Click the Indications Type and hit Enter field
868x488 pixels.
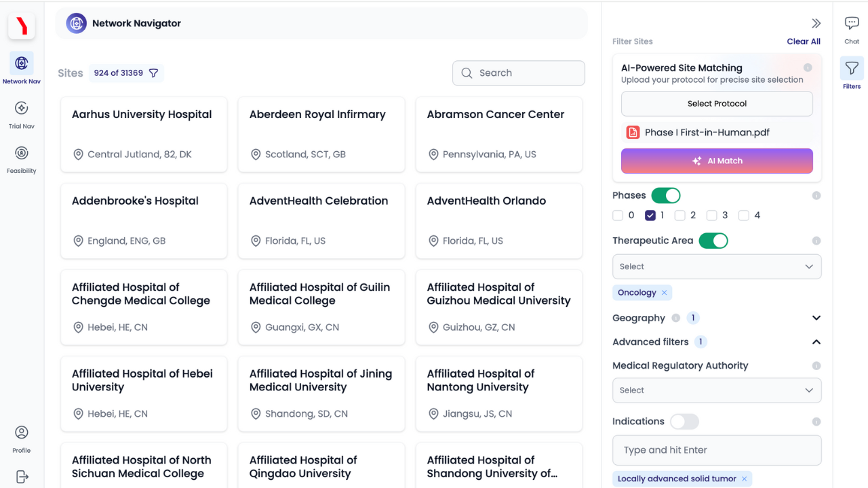coord(717,450)
